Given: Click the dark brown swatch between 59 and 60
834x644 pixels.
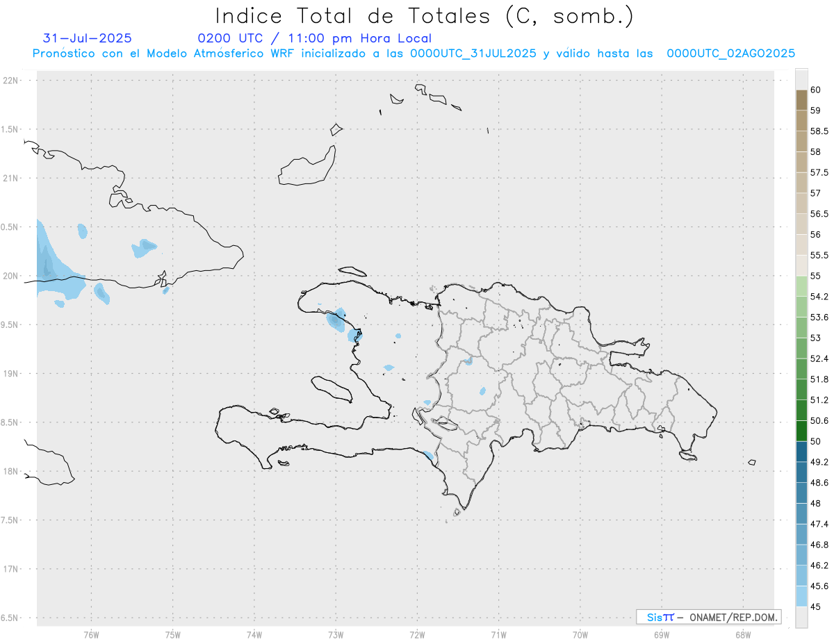Looking at the screenshot, I should (x=801, y=100).
